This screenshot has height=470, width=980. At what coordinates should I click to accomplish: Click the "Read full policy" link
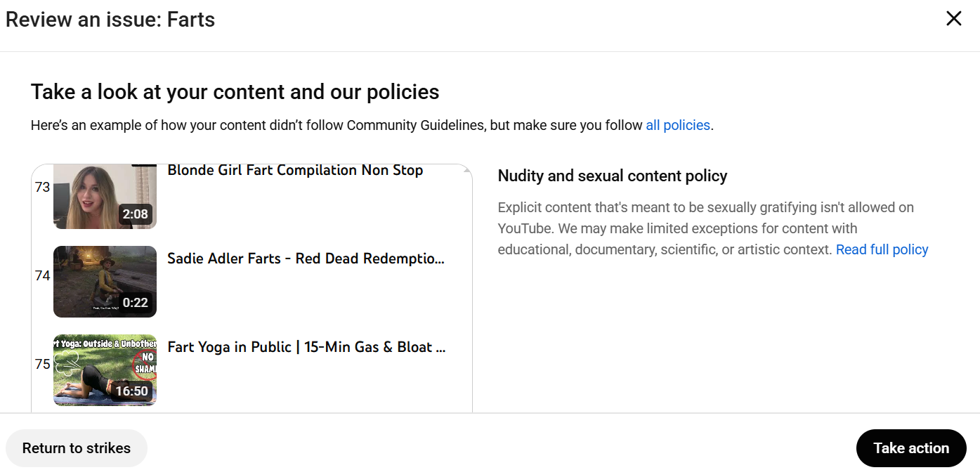coord(882,249)
